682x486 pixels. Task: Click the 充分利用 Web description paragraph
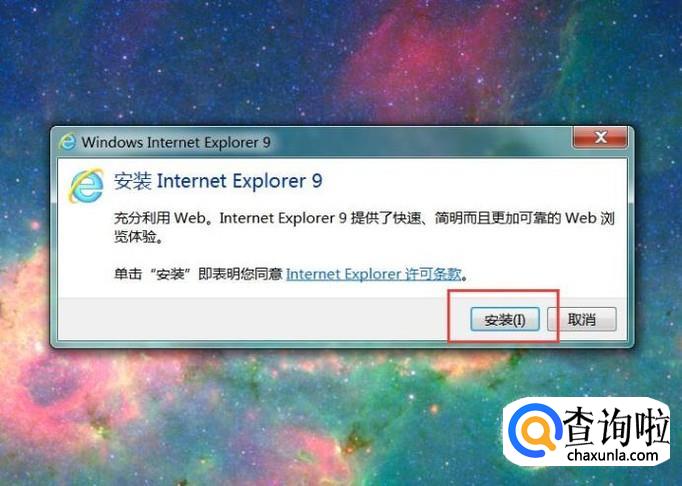(x=364, y=227)
